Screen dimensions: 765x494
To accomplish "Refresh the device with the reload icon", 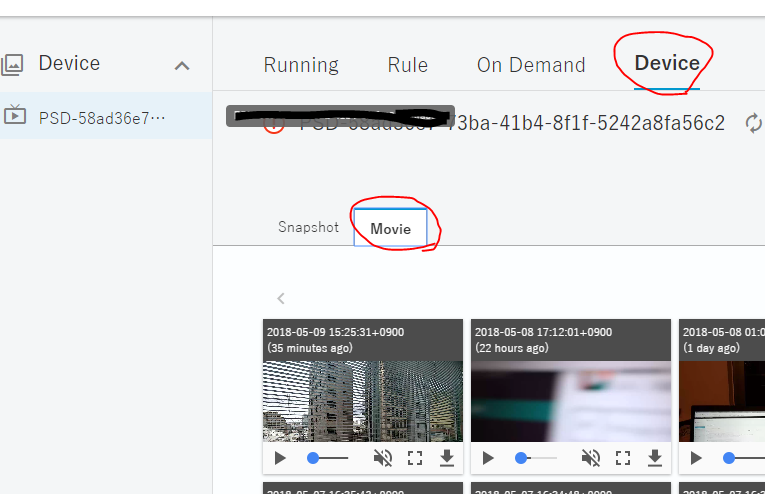I will click(753, 123).
